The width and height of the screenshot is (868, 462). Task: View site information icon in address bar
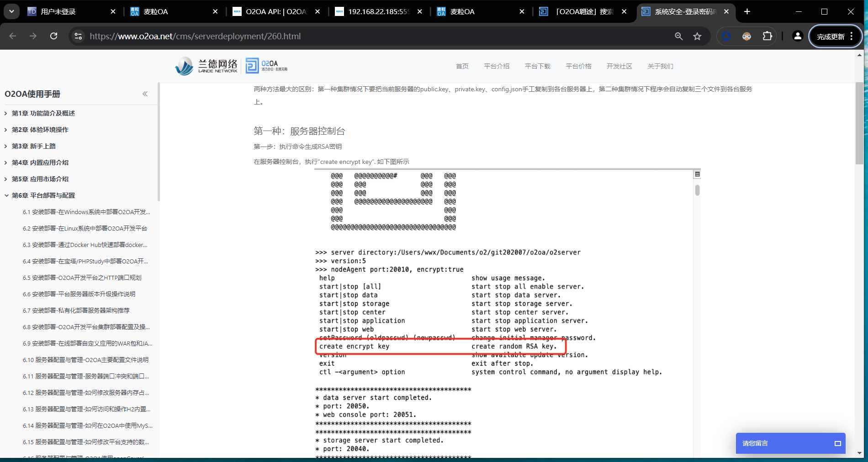79,36
